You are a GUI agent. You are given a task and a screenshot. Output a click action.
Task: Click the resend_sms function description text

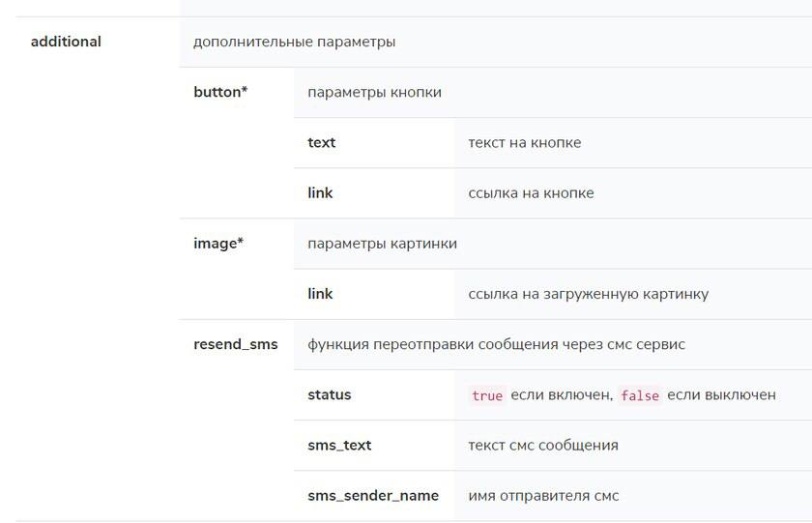coord(496,344)
